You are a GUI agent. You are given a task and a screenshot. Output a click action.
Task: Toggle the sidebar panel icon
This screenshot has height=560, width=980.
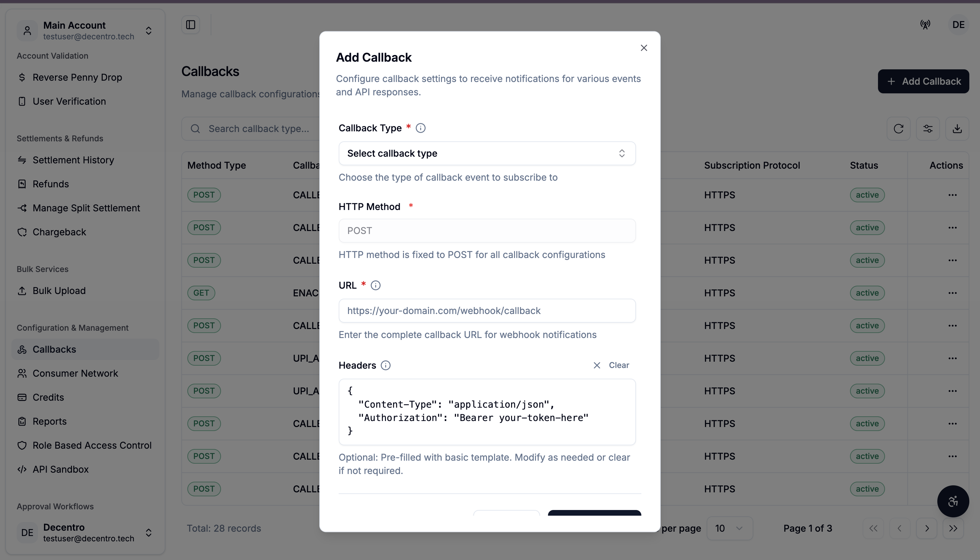[x=190, y=25]
